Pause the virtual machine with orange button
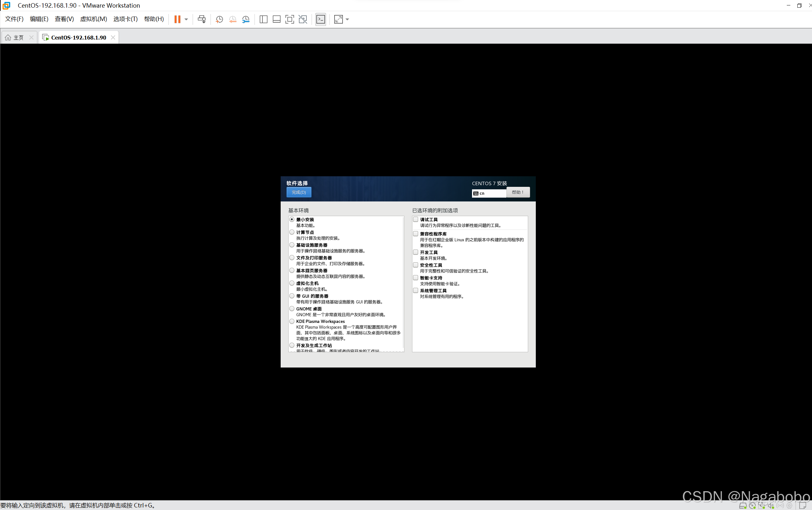The height and width of the screenshot is (510, 812). [177, 19]
